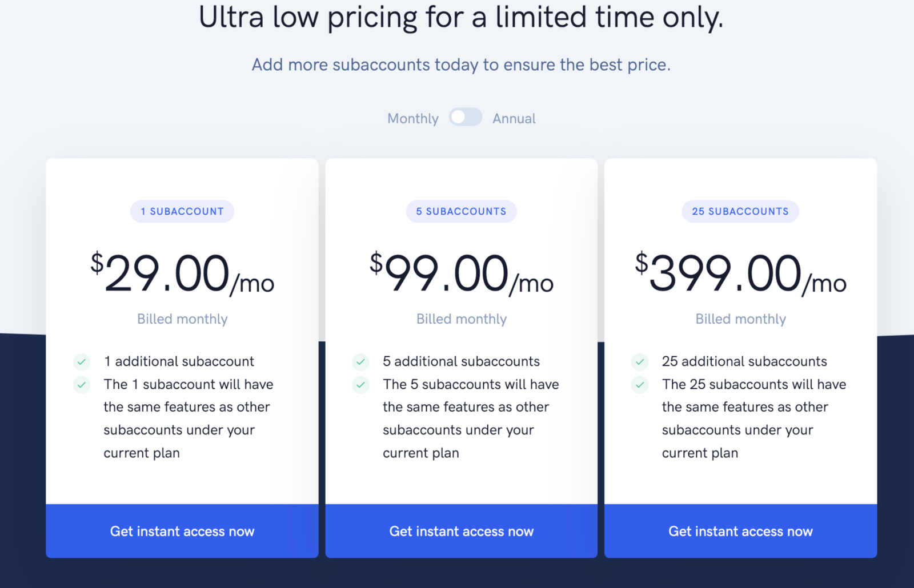Get instant access for the $399.00 plan

click(741, 531)
